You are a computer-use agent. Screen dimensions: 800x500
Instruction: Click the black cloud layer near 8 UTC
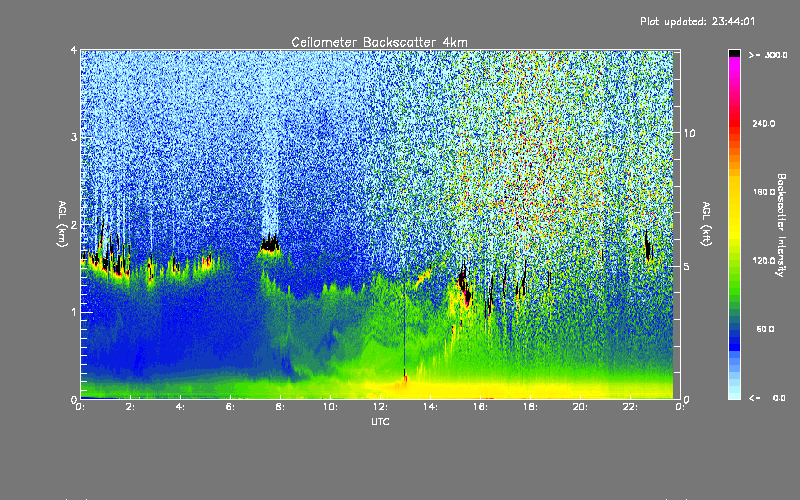[270, 244]
